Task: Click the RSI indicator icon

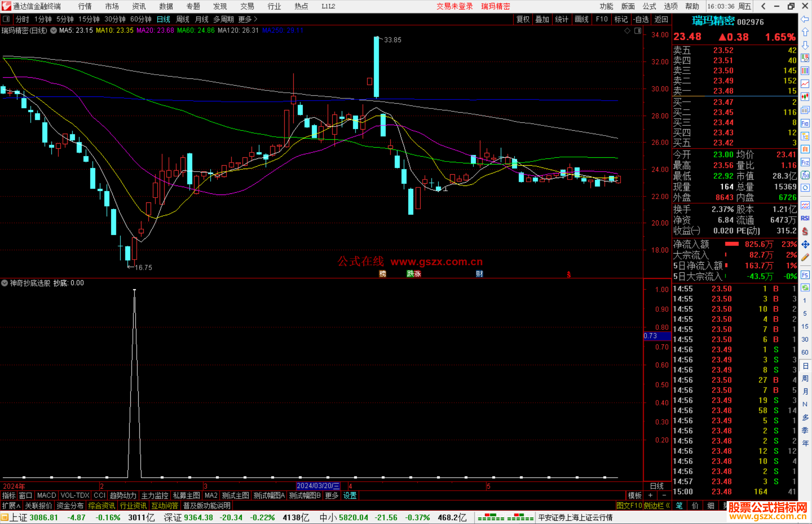Action: pyautogui.click(x=805, y=218)
